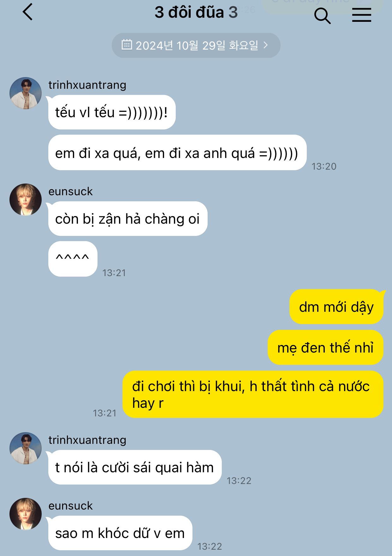Tap trinhxuantrang's top profile avatar
392x556 pixels.
(x=26, y=93)
